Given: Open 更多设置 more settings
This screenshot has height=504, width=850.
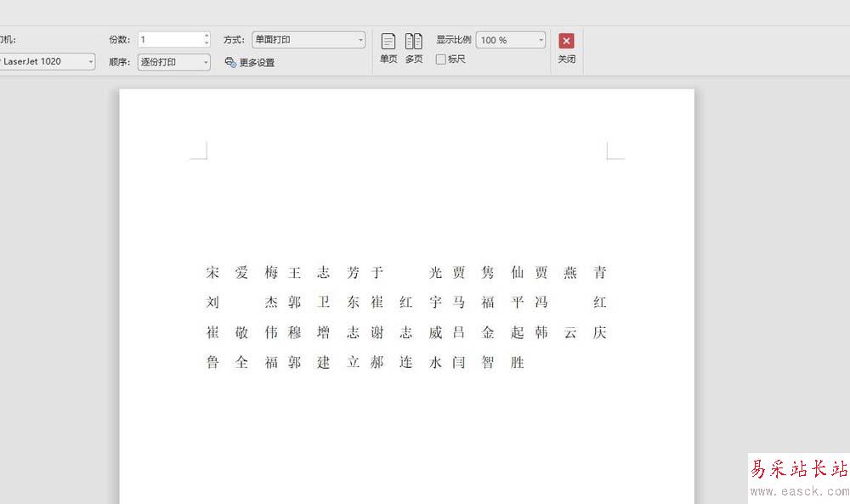Looking at the screenshot, I should click(x=249, y=62).
